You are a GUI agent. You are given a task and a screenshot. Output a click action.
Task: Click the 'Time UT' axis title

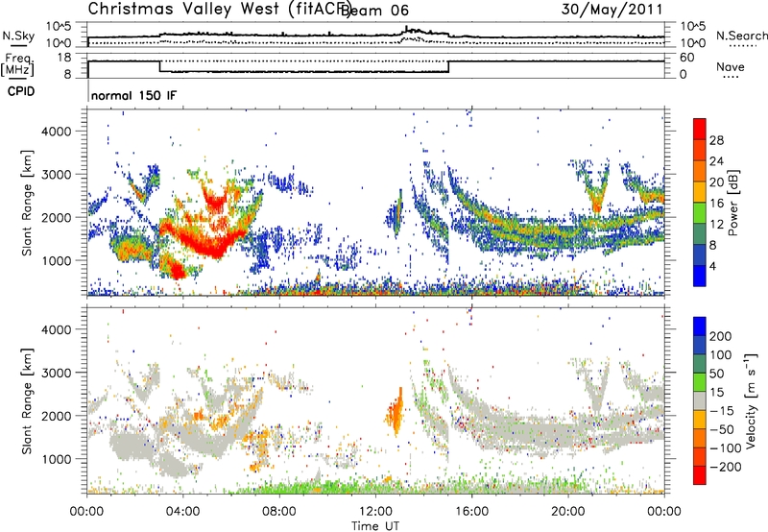point(375,525)
